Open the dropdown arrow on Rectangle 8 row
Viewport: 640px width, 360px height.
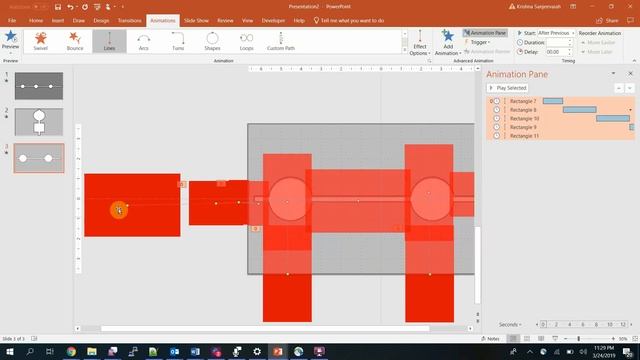click(x=631, y=110)
